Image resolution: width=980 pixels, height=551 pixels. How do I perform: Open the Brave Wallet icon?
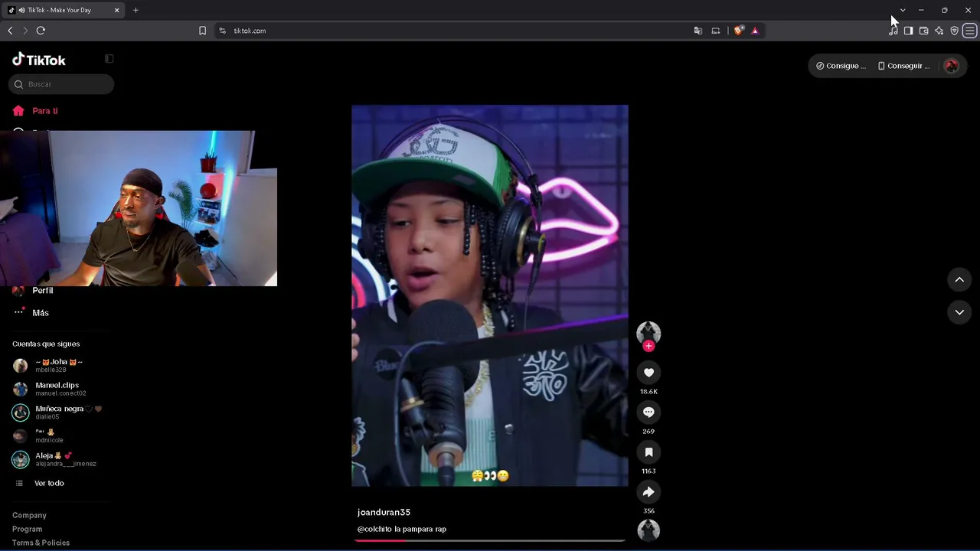tap(923, 31)
